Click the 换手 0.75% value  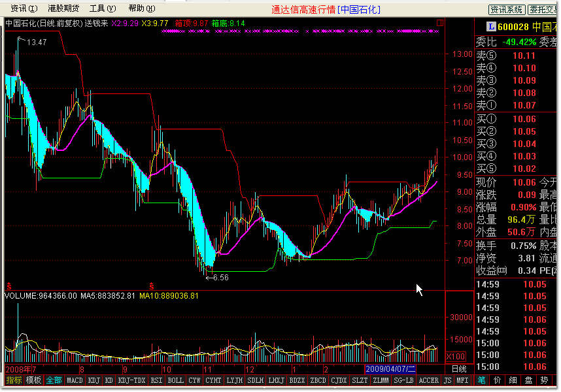[x=524, y=246]
